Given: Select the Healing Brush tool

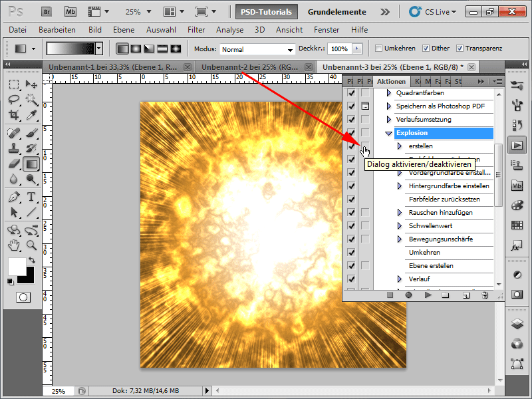Looking at the screenshot, I should (x=14, y=133).
